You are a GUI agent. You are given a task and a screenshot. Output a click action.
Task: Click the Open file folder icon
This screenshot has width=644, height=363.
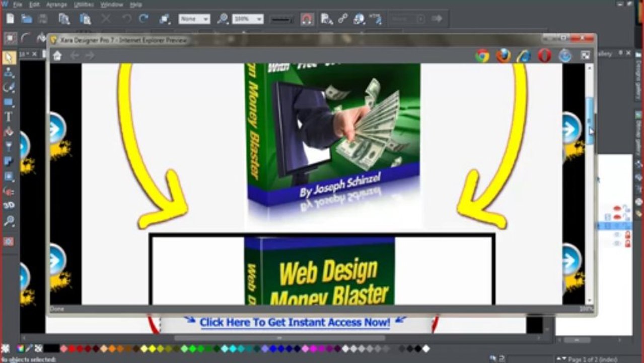(26, 19)
